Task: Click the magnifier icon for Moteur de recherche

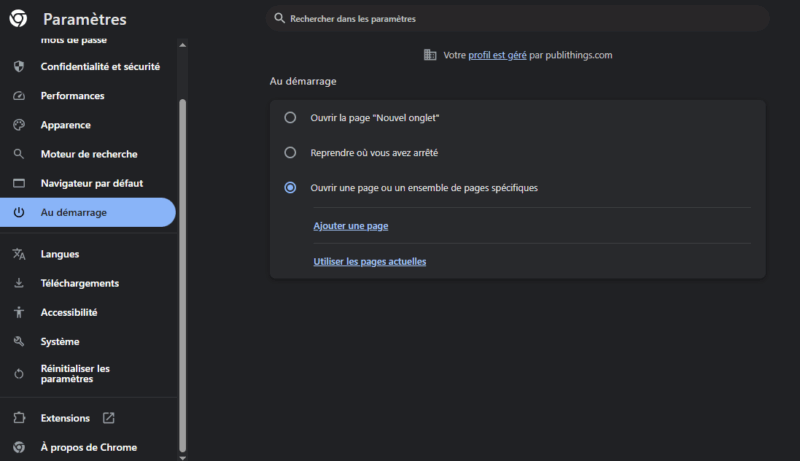Action: [x=19, y=154]
